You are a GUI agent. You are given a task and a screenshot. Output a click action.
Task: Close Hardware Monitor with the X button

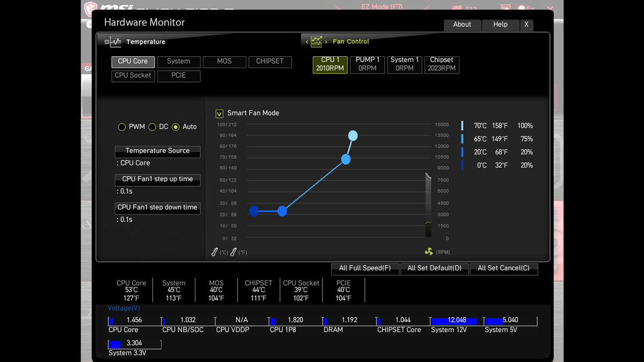click(526, 25)
